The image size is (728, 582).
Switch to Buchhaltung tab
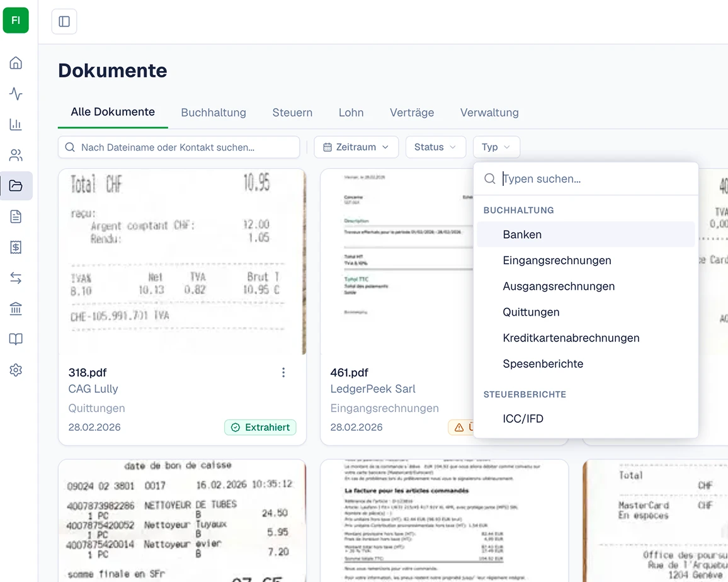pos(213,112)
